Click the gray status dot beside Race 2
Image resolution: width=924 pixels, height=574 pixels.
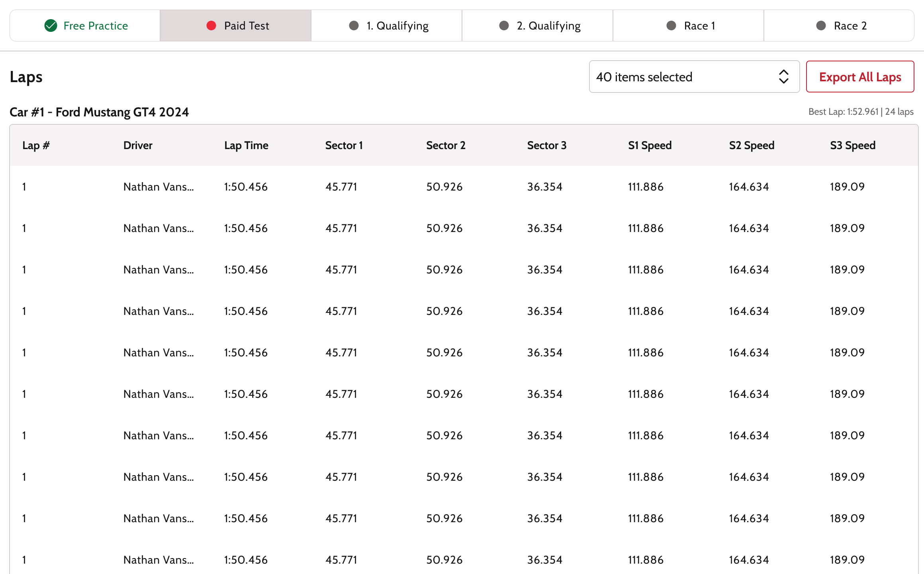[x=821, y=26]
